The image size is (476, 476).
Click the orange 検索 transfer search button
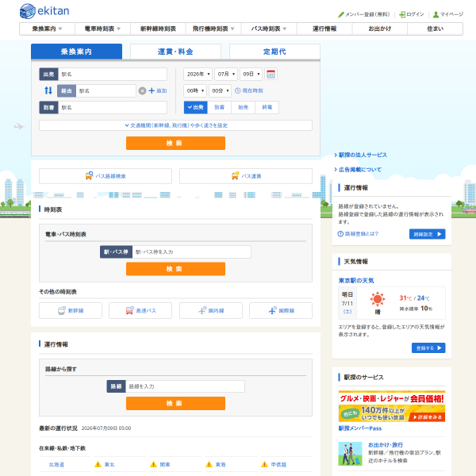(175, 143)
